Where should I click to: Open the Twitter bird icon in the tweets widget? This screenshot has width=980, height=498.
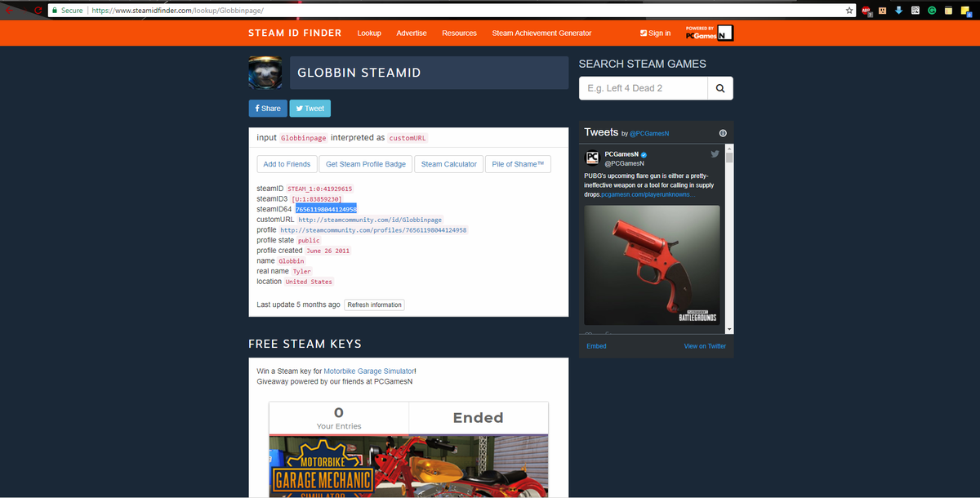click(x=715, y=153)
